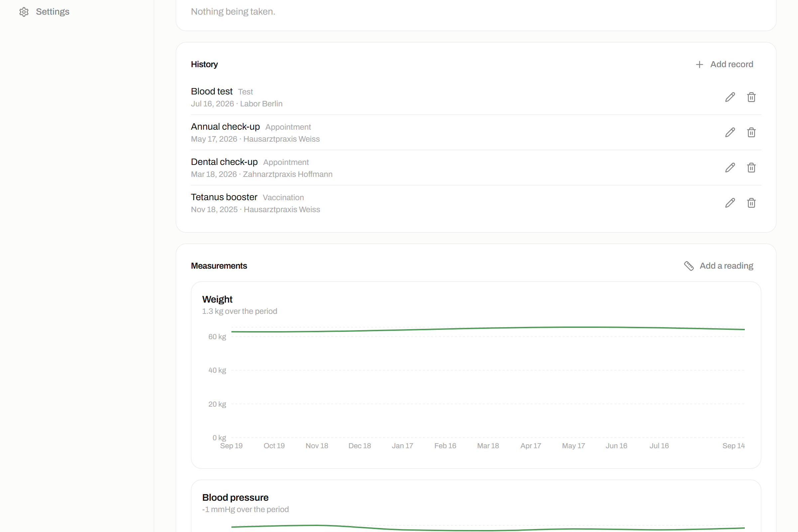
Task: Click the 'Vaccination' type label
Action: coord(283,198)
